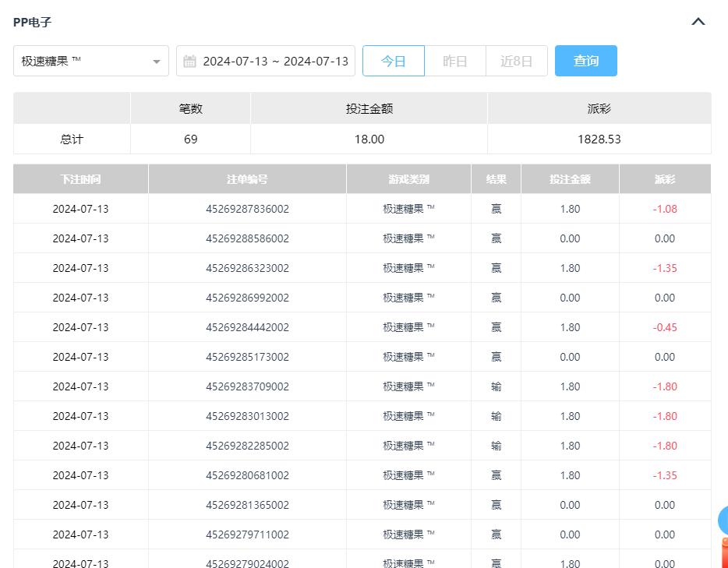Viewport: 728px width, 568px height.
Task: Click the blue floating circle at right edge
Action: pos(723,520)
